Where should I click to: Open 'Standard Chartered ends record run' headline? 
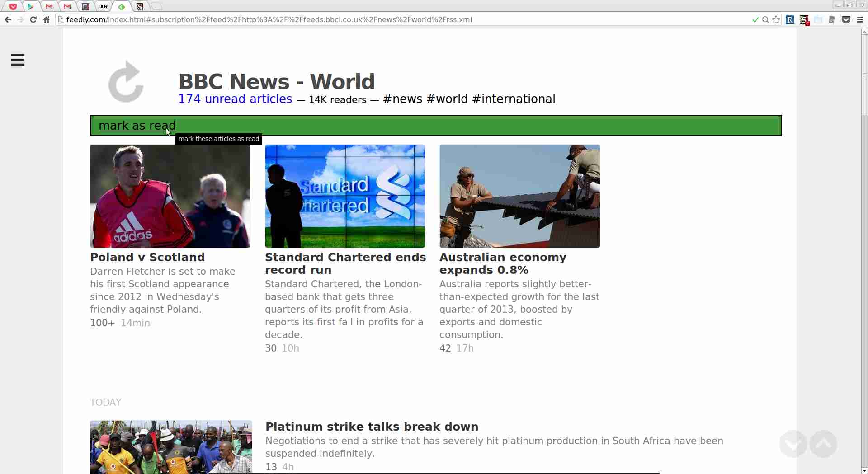(x=345, y=263)
